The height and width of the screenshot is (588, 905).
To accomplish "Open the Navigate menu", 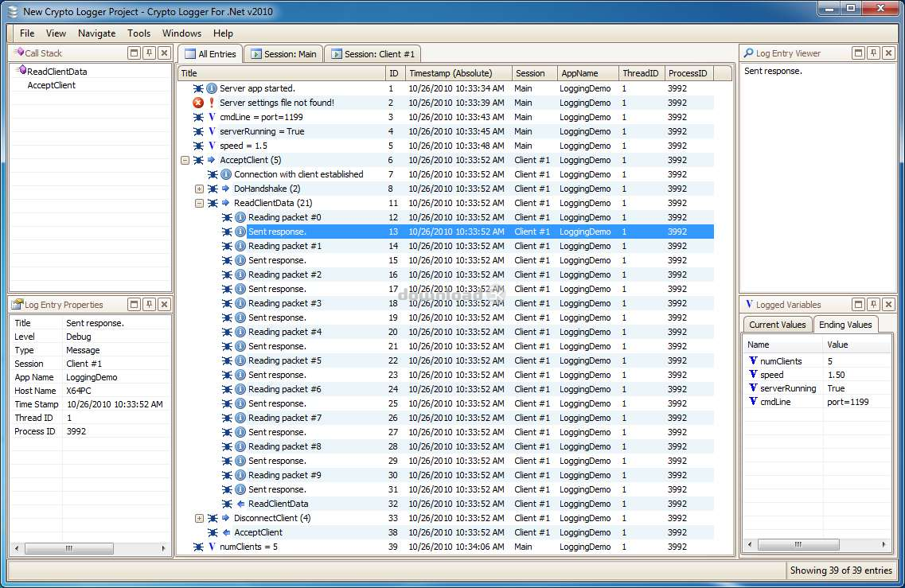I will [x=96, y=33].
